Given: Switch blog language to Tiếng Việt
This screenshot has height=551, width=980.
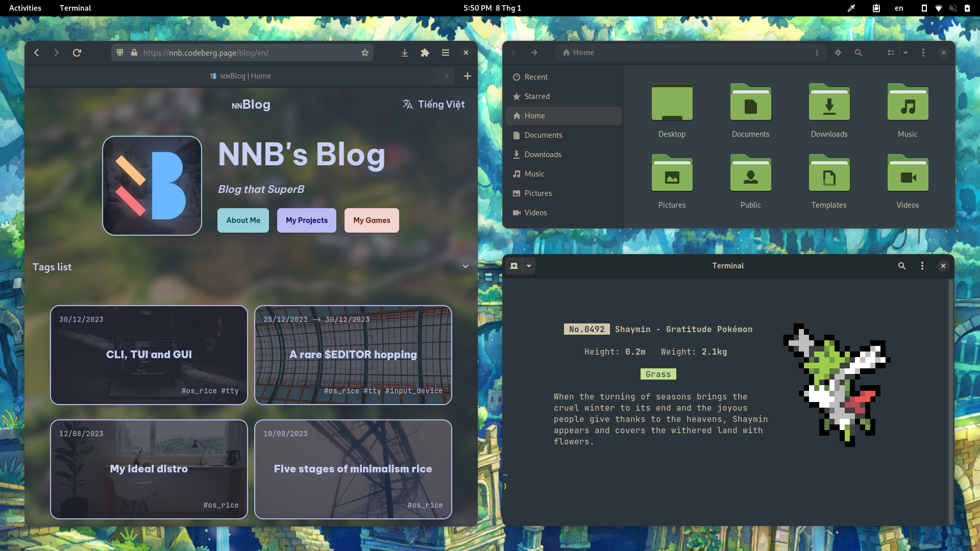Looking at the screenshot, I should click(433, 104).
